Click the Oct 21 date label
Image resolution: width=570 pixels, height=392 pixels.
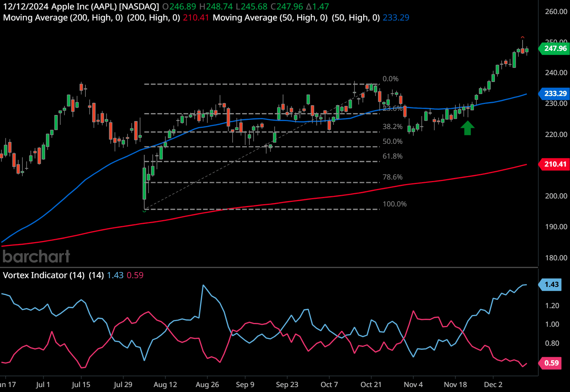click(371, 384)
